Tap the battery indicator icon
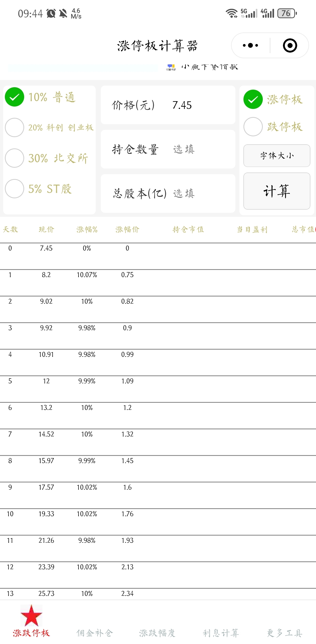The height and width of the screenshot is (644, 316). click(287, 13)
